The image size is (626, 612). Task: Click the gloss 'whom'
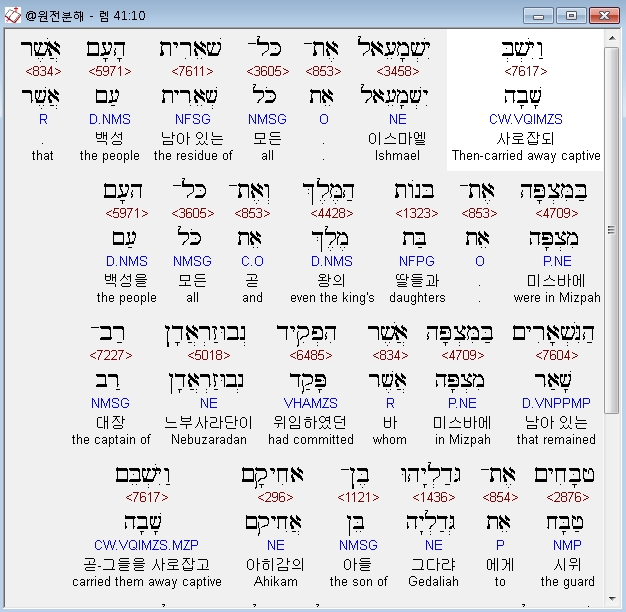(x=390, y=440)
